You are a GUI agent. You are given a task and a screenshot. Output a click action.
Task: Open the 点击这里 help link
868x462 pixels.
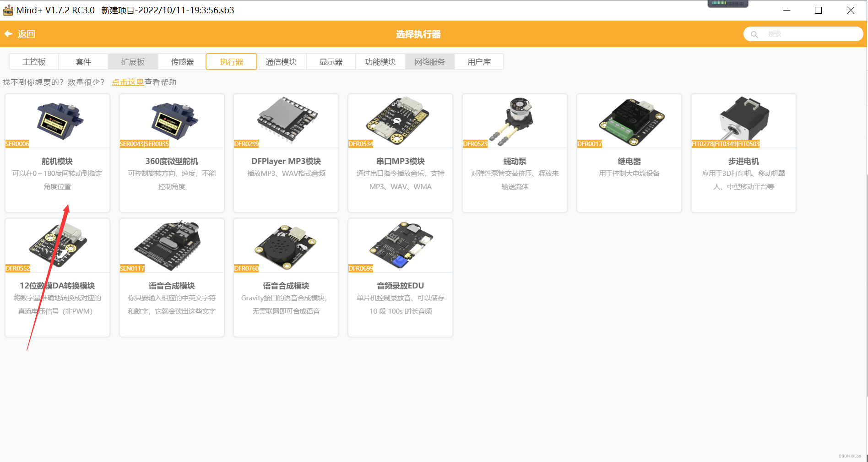pos(128,82)
